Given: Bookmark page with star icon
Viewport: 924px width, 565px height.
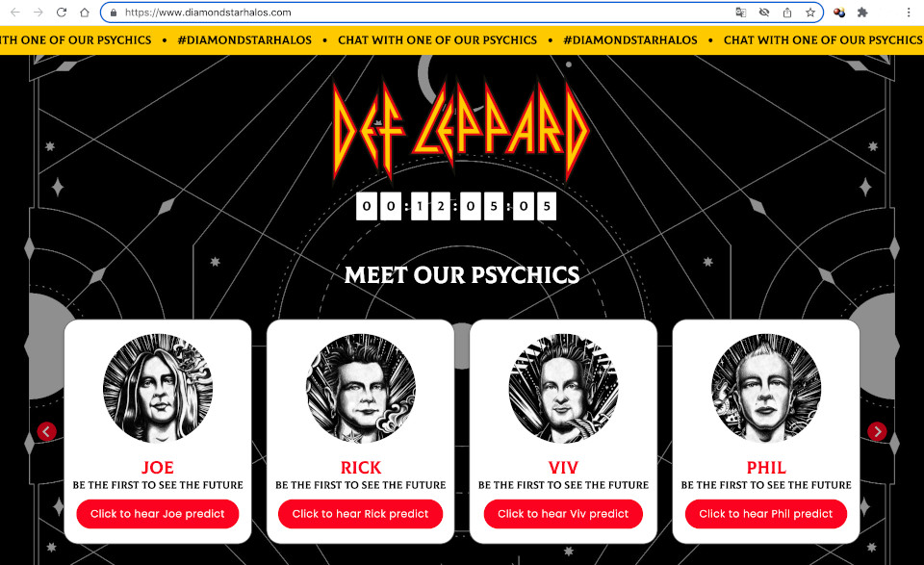Looking at the screenshot, I should point(810,13).
